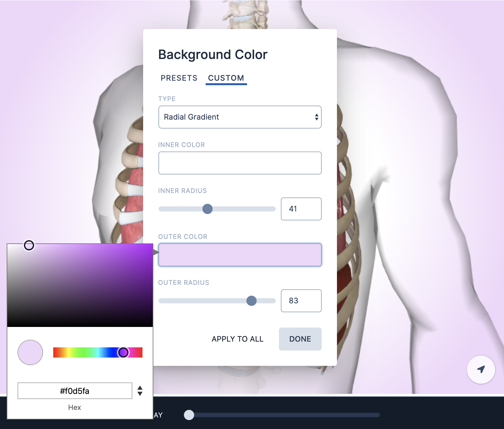Viewport: 504px width, 429px height.
Task: Focus the hex input field #f0d5fa
Action: pyautogui.click(x=75, y=391)
